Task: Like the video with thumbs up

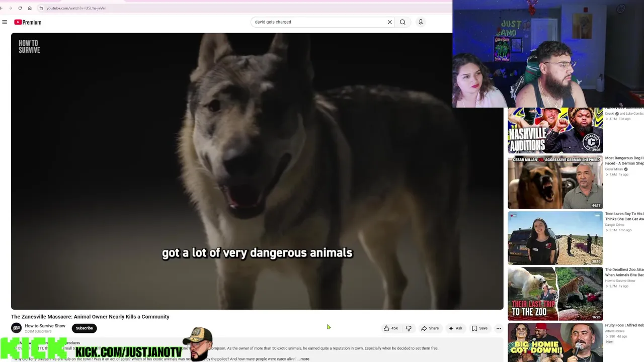Action: point(391,328)
